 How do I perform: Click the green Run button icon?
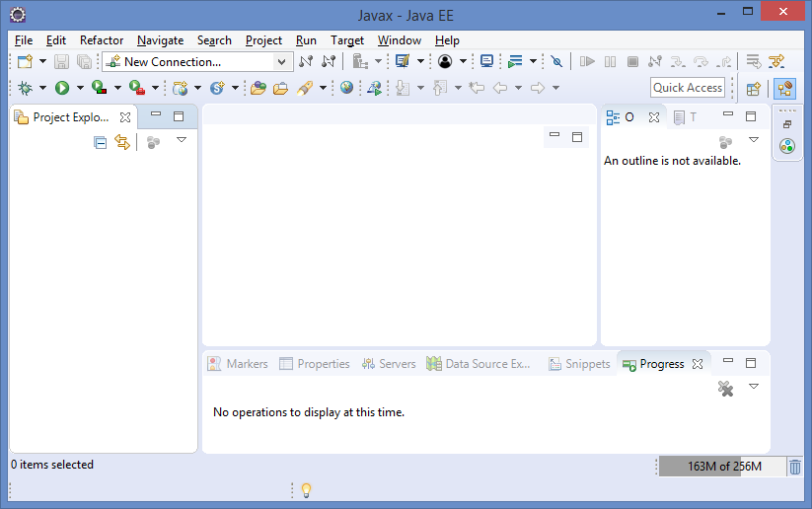point(62,88)
